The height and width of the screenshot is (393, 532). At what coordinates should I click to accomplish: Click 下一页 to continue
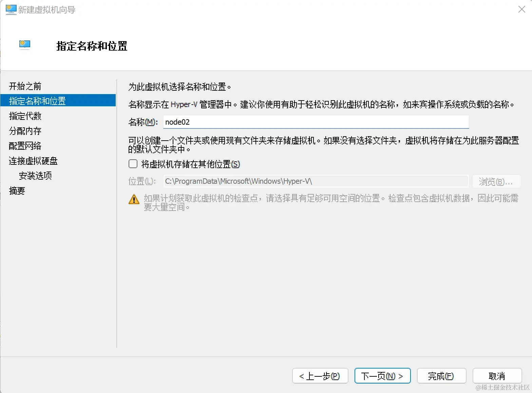tap(382, 376)
